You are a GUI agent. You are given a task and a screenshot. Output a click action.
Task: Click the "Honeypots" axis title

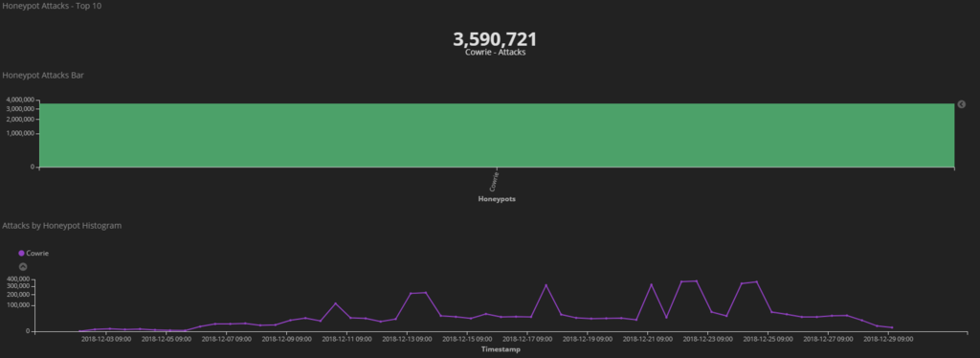point(497,199)
